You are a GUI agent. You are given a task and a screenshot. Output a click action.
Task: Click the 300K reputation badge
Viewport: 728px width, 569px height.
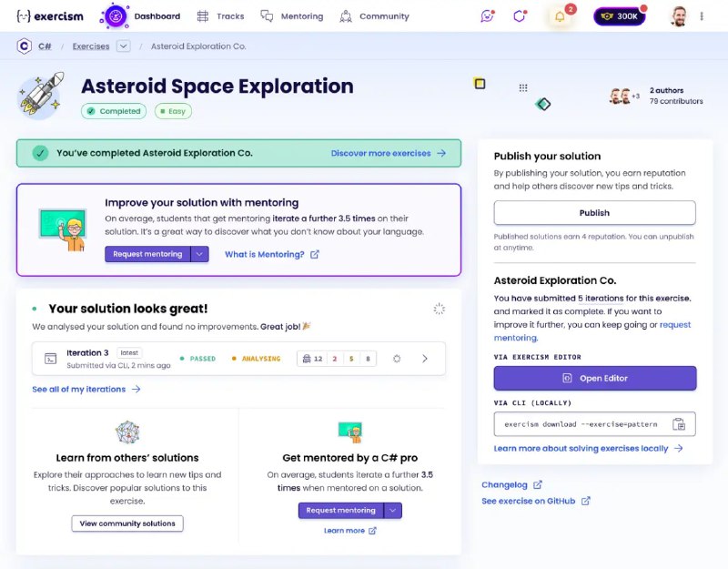pos(620,16)
